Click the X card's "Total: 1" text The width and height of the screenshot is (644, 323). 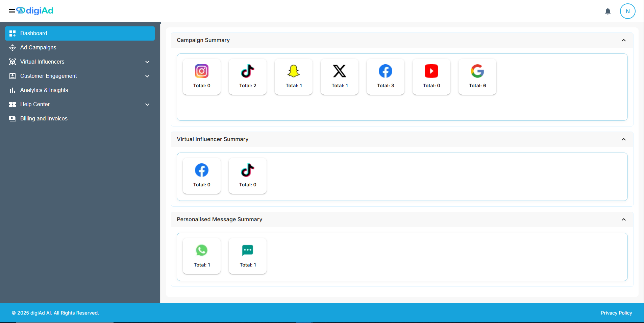(340, 86)
